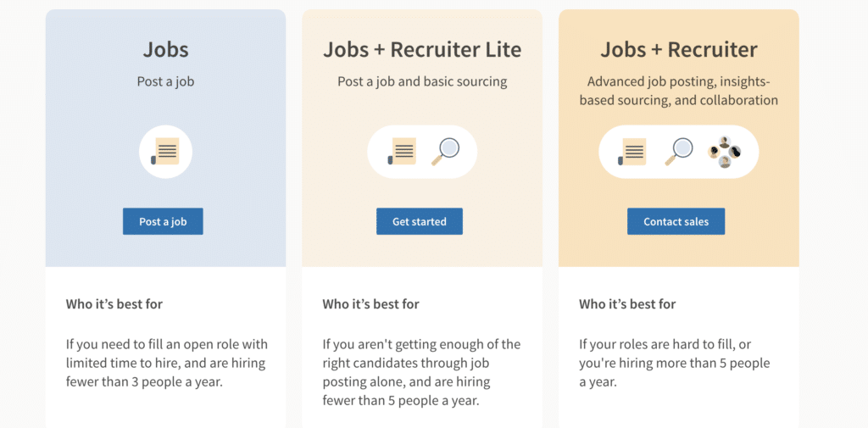Select the Jobs + Recruiter heading

pyautogui.click(x=679, y=49)
